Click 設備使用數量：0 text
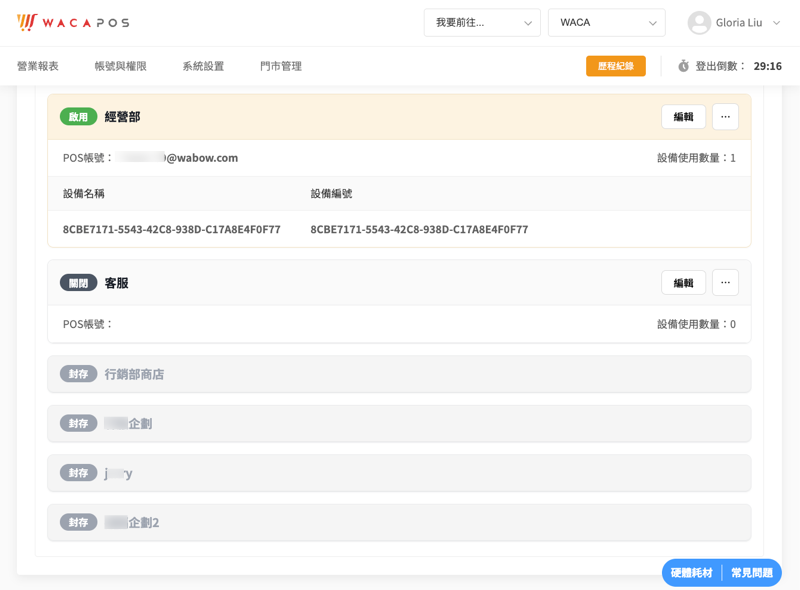 tap(696, 324)
